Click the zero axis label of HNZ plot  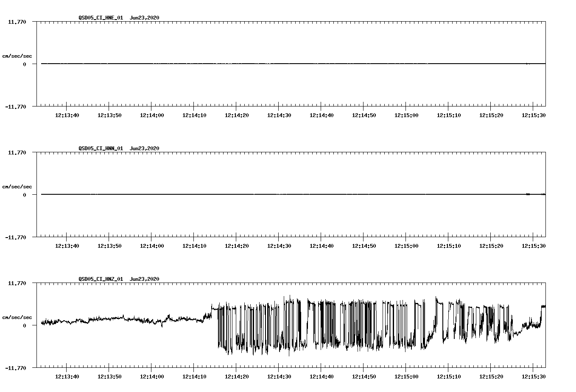coord(25,325)
